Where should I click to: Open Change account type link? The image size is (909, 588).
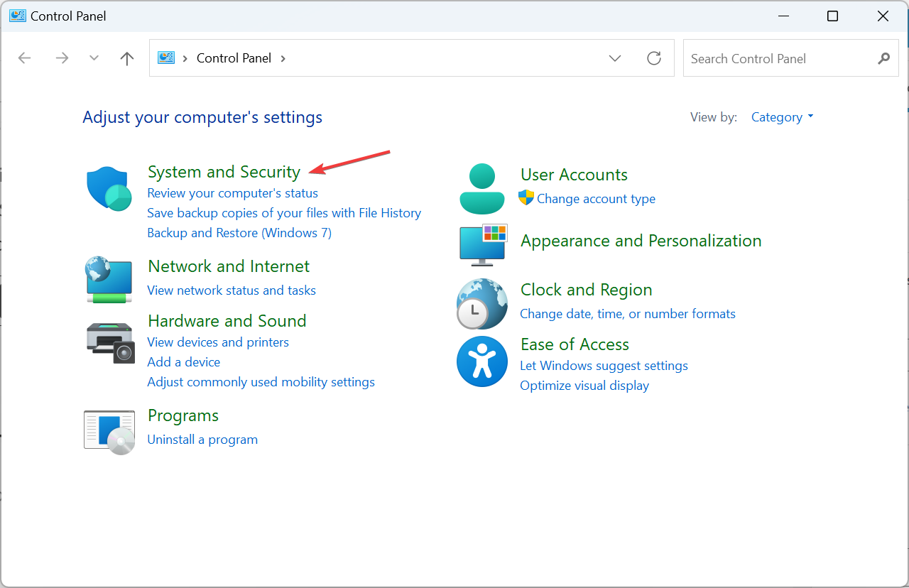[x=596, y=199]
